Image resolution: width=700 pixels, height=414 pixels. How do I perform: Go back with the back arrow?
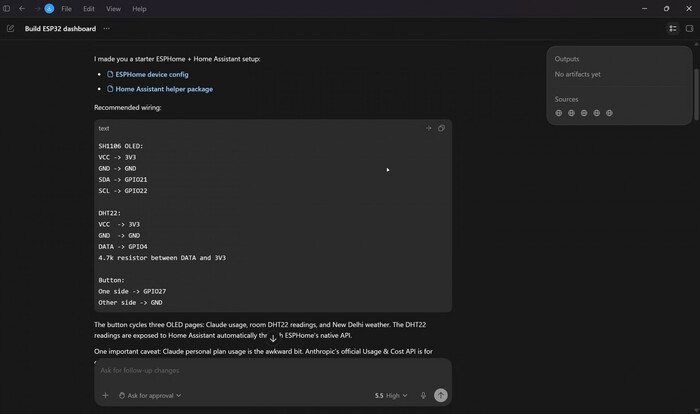point(22,8)
